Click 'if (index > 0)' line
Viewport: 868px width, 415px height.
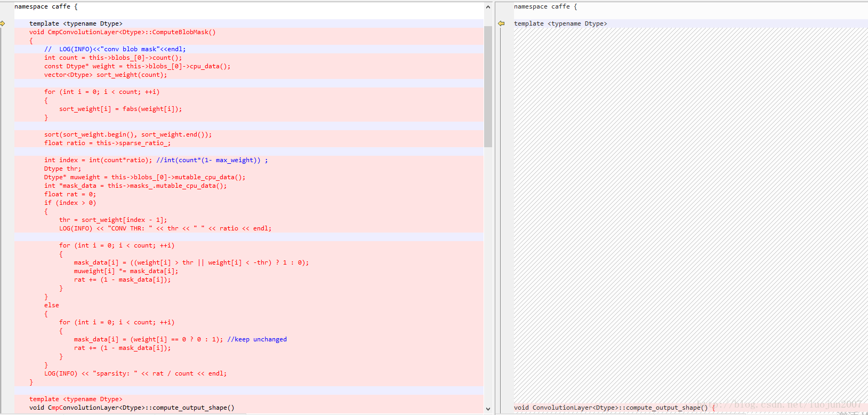(70, 203)
